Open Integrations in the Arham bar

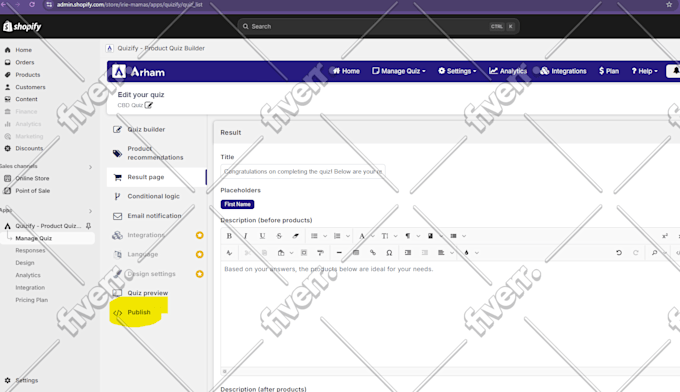point(563,71)
